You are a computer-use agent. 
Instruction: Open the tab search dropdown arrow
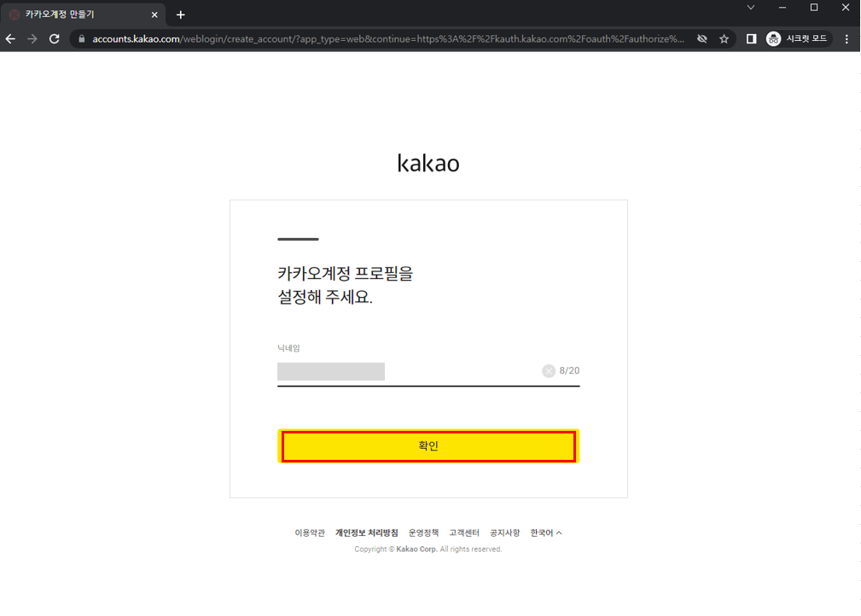click(x=751, y=8)
